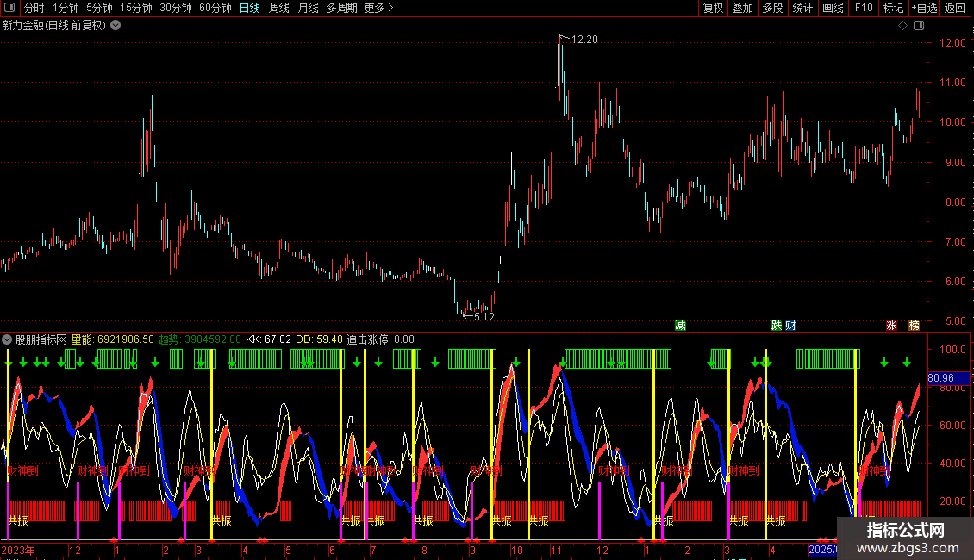
Task: Select the 日线 daily tab
Action: coord(250,8)
